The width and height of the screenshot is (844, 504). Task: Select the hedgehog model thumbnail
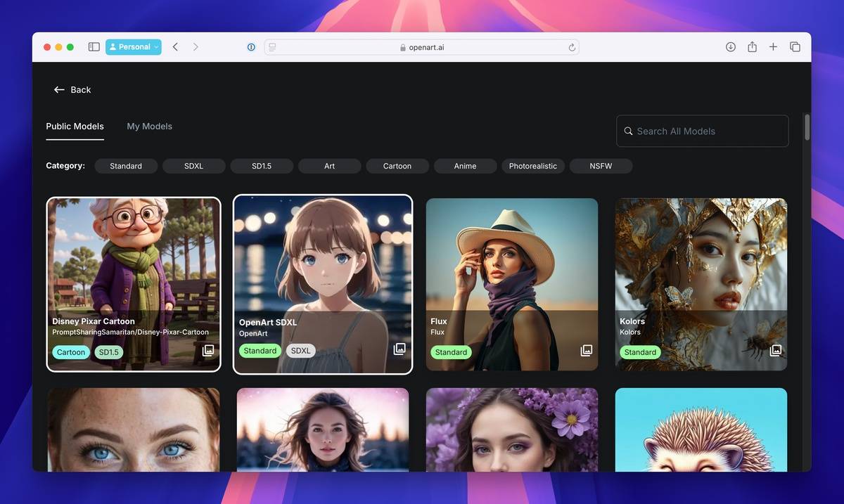pos(701,429)
